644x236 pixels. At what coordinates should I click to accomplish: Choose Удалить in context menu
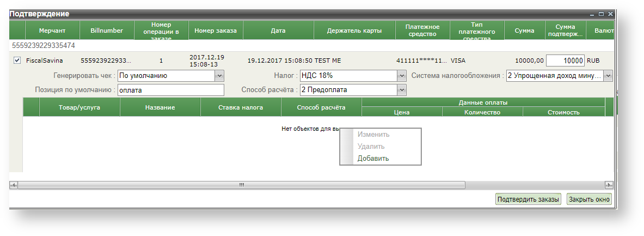point(371,147)
